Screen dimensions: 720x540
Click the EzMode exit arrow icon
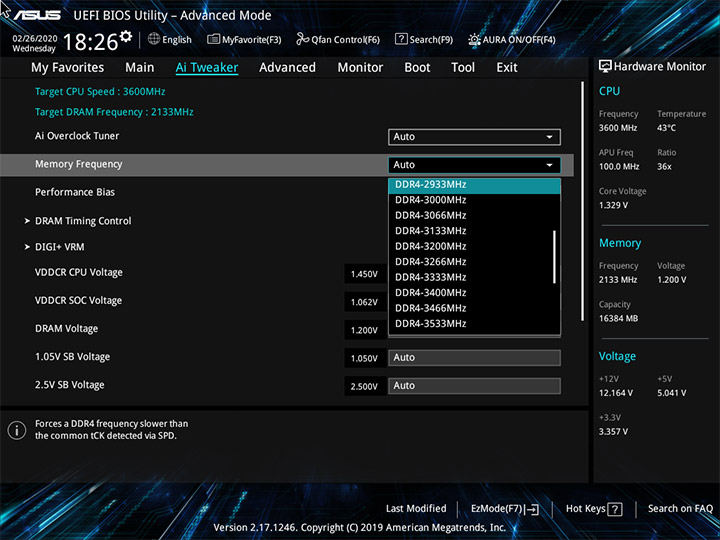pos(532,509)
